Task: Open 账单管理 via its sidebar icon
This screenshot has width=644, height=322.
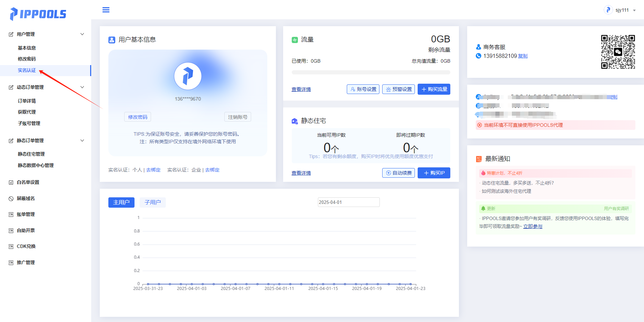Action: click(x=11, y=214)
